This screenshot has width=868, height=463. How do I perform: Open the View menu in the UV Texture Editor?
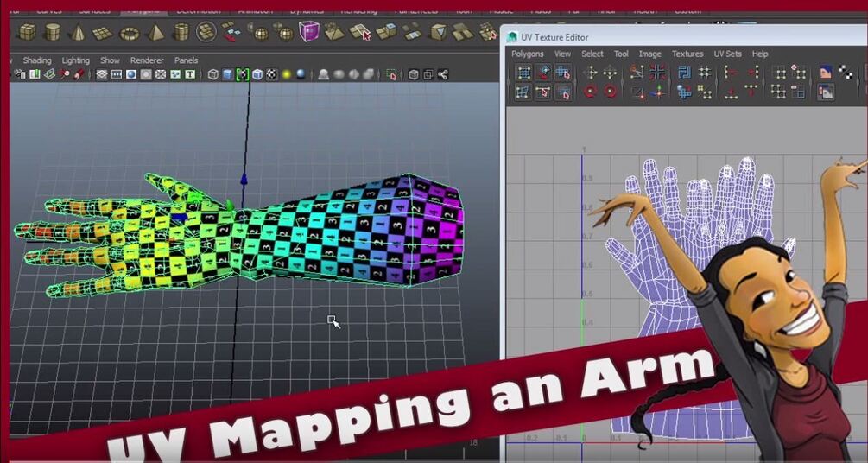coord(562,54)
